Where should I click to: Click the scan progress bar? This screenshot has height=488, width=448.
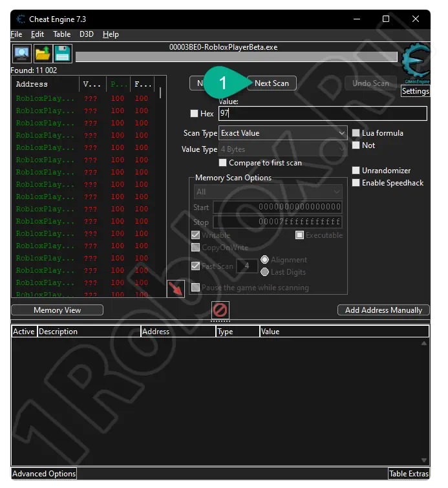tap(237, 57)
